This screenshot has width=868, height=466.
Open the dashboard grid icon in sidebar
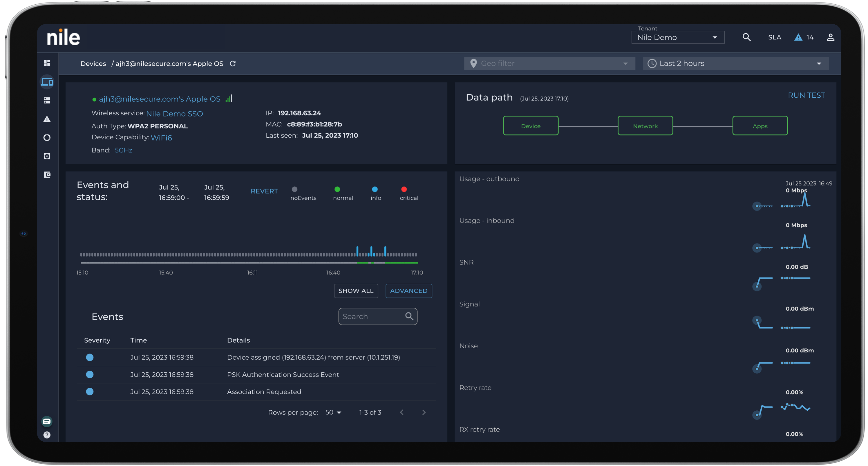47,63
